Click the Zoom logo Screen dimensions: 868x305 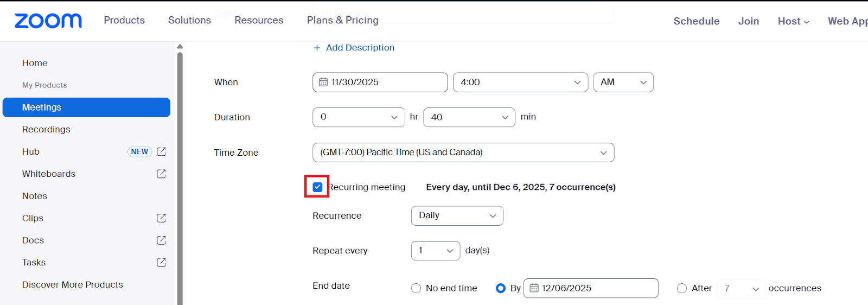coord(48,21)
